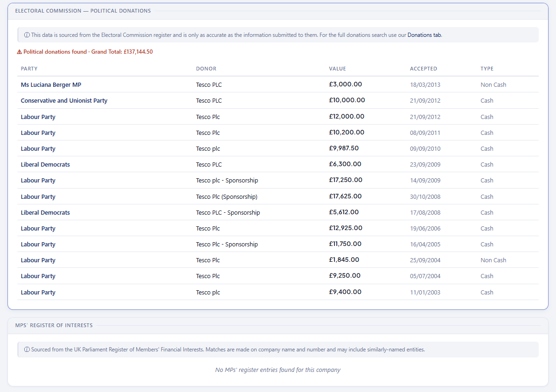Click the £11,750.00 value cell

(345, 244)
